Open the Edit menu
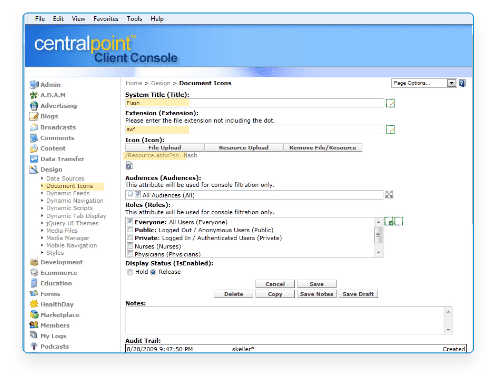The width and height of the screenshot is (497, 386). (58, 19)
